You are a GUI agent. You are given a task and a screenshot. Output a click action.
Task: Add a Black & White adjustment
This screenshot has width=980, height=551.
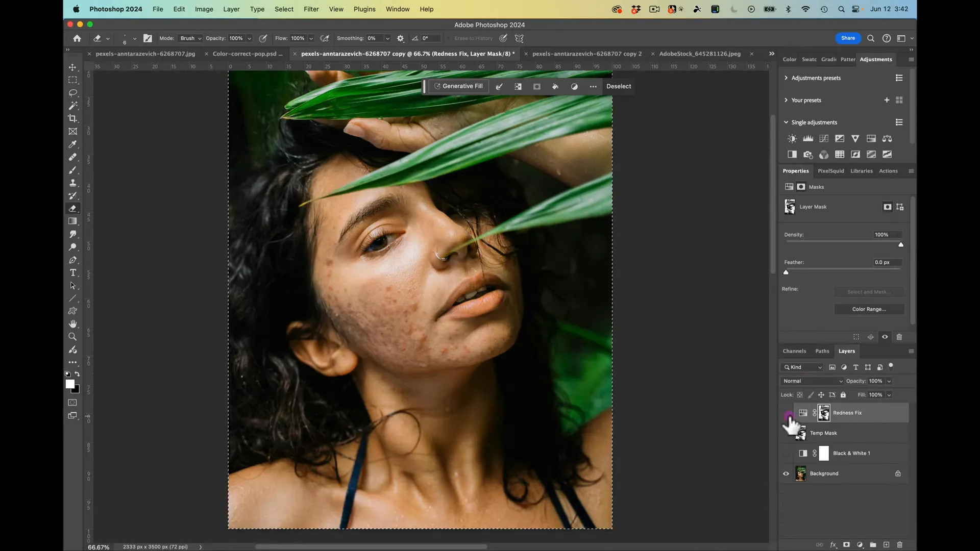tap(792, 154)
